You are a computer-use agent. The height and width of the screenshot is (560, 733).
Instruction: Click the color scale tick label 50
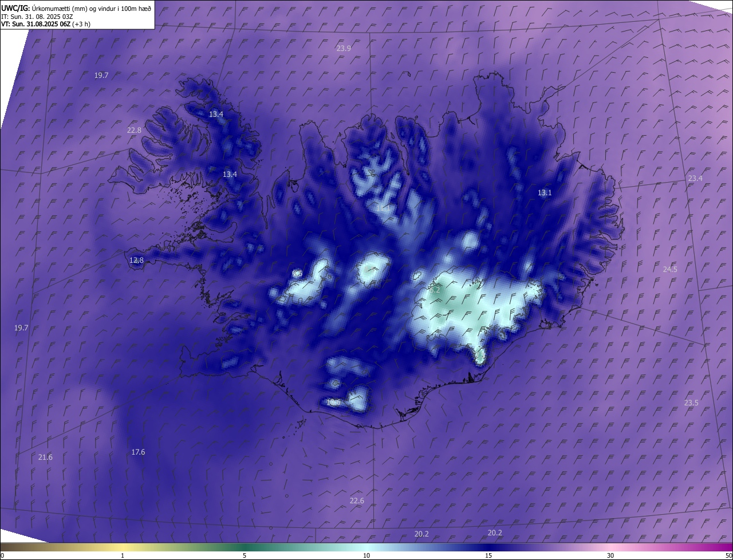tap(728, 555)
